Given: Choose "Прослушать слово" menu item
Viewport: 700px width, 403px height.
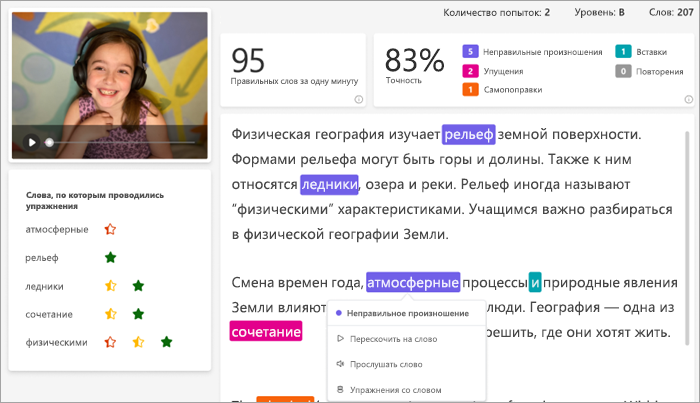Looking at the screenshot, I should coord(407,365).
